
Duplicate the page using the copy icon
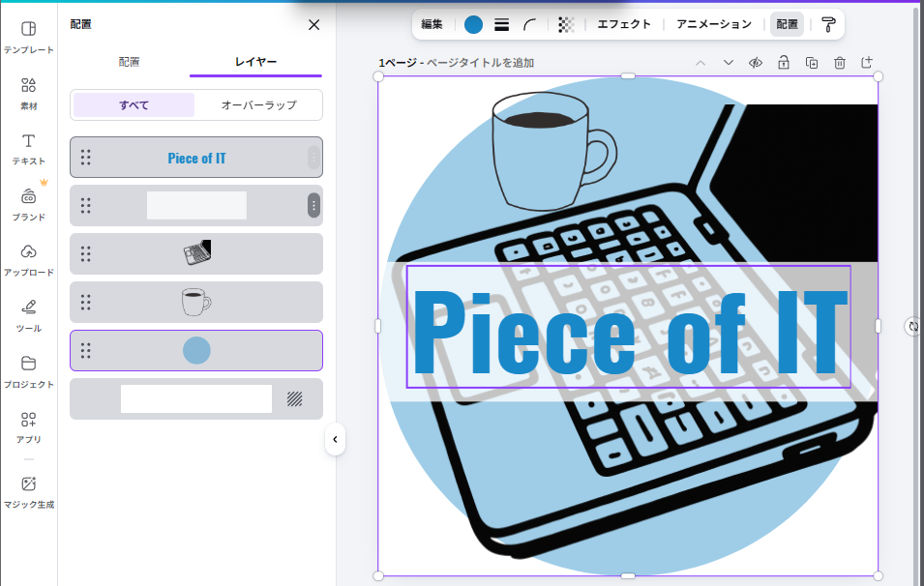tap(812, 63)
